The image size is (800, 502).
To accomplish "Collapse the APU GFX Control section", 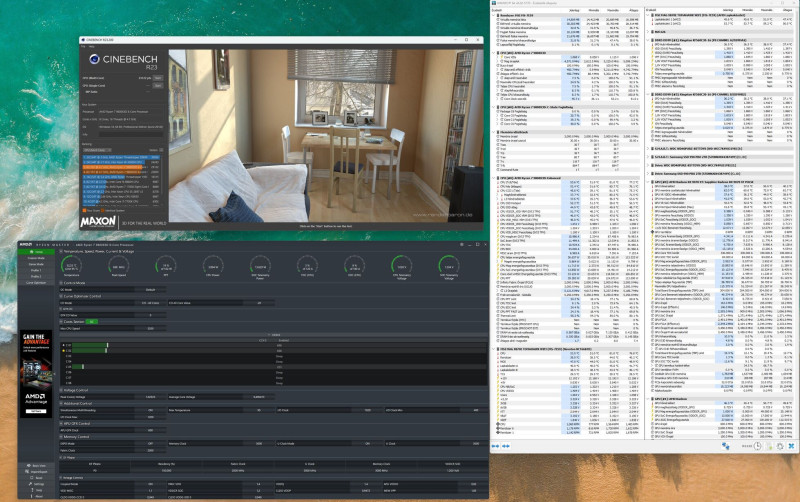I will pos(61,423).
